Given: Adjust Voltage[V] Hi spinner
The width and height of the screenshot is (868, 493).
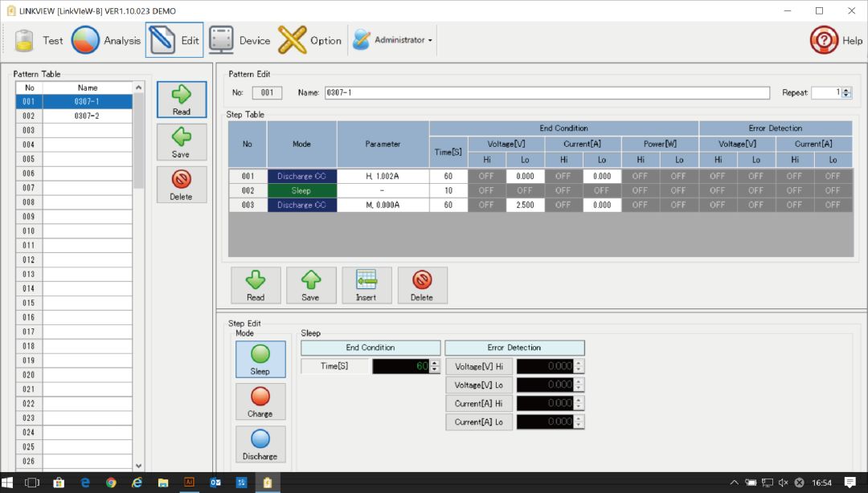Looking at the screenshot, I should click(579, 366).
